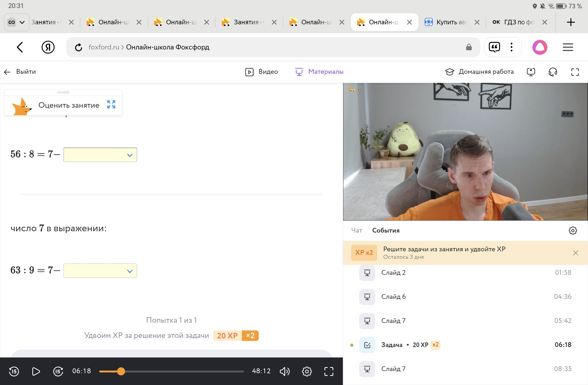Click the lock icon in address bar
The image size is (588, 385).
(x=469, y=47)
